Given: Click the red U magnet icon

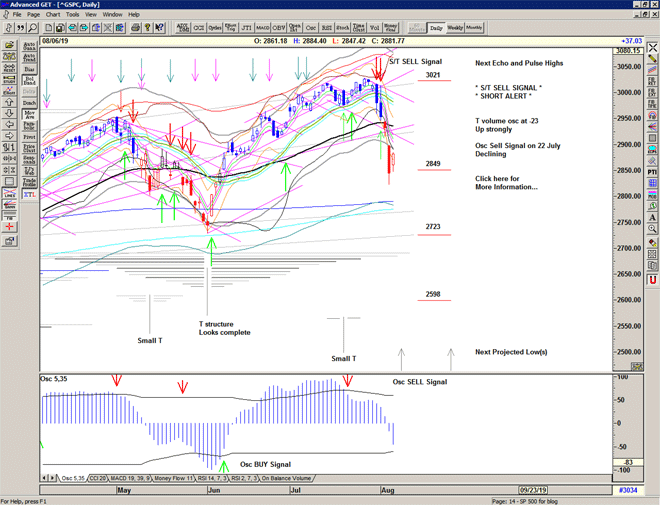Looking at the screenshot, I should [x=652, y=280].
